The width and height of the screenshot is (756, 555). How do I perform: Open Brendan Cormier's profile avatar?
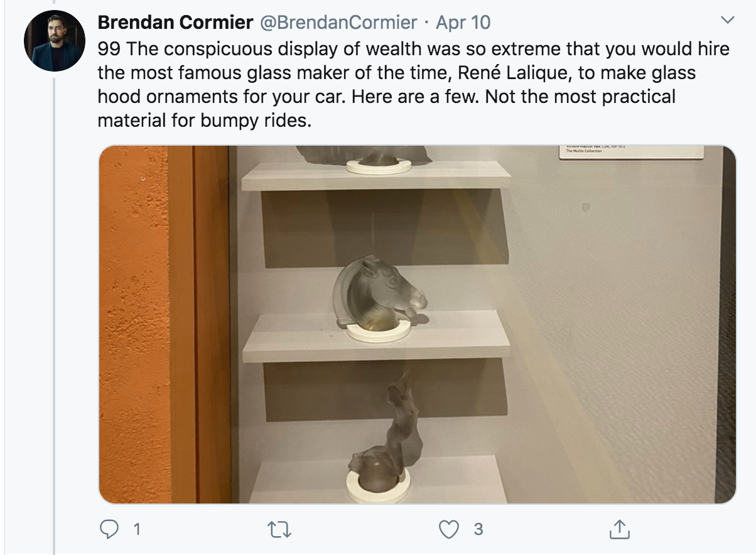[x=55, y=40]
